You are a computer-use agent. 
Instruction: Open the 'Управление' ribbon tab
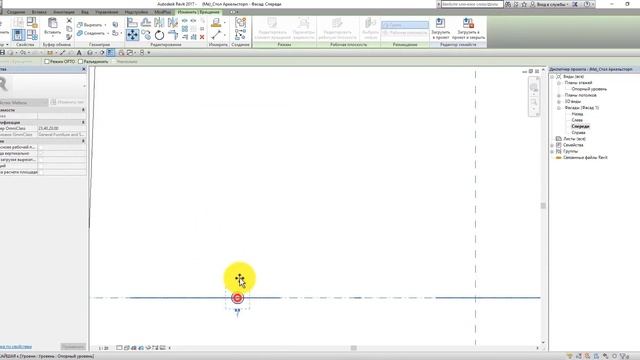pos(107,12)
